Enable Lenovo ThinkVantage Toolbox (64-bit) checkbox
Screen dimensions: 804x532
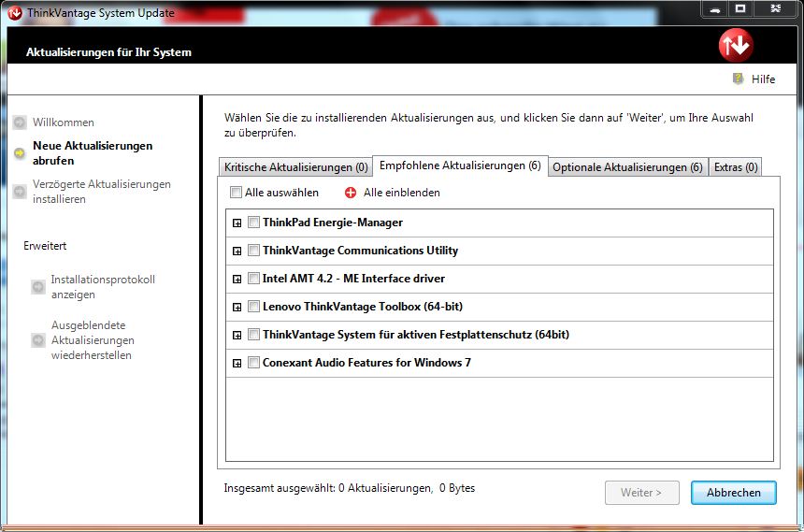(x=253, y=307)
